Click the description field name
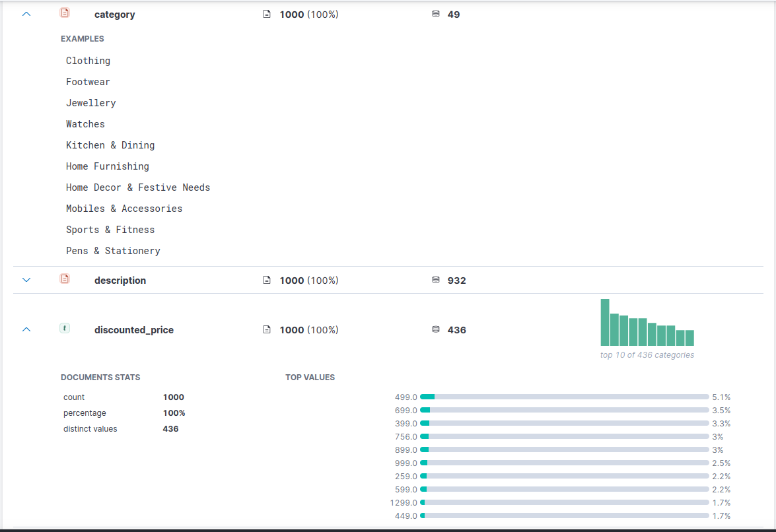Image resolution: width=776 pixels, height=532 pixels. point(120,281)
